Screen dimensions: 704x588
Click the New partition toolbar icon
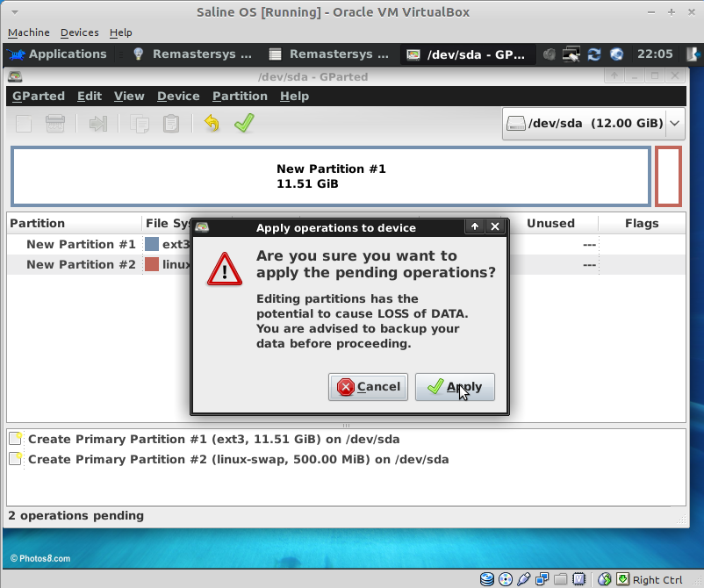coord(24,124)
